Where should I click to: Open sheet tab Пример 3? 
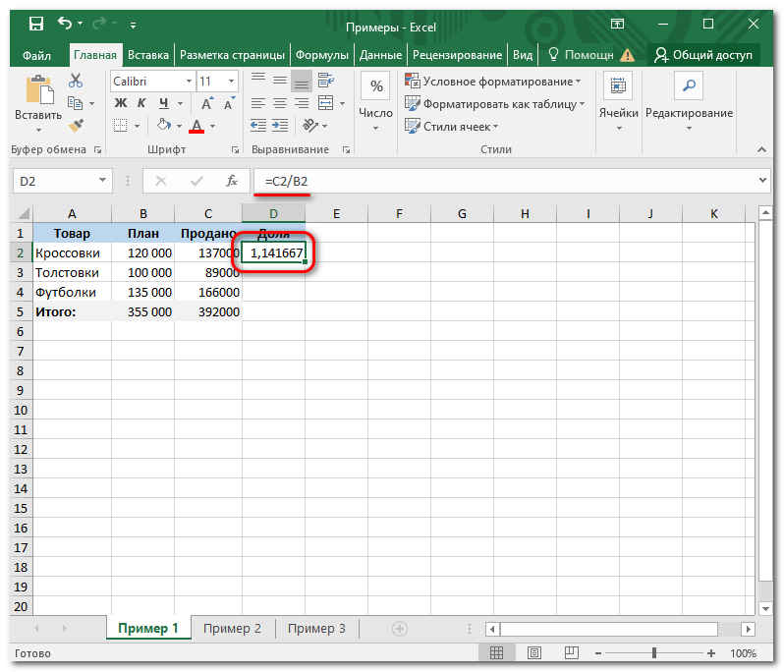(x=316, y=629)
